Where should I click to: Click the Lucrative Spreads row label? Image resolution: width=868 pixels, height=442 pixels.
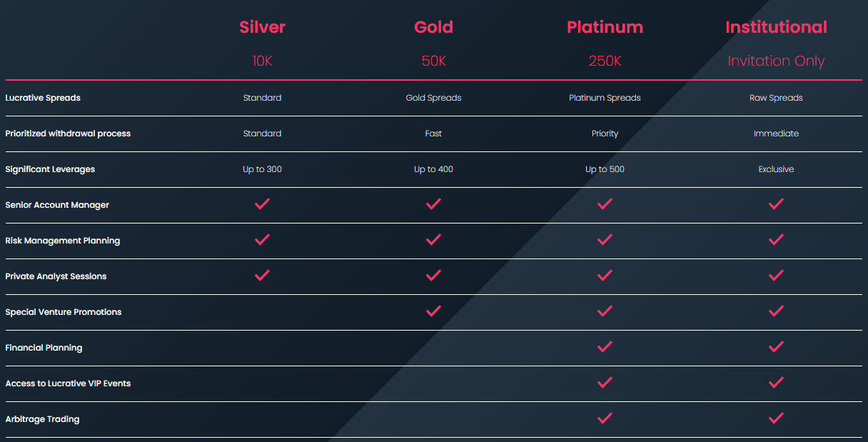(43, 98)
